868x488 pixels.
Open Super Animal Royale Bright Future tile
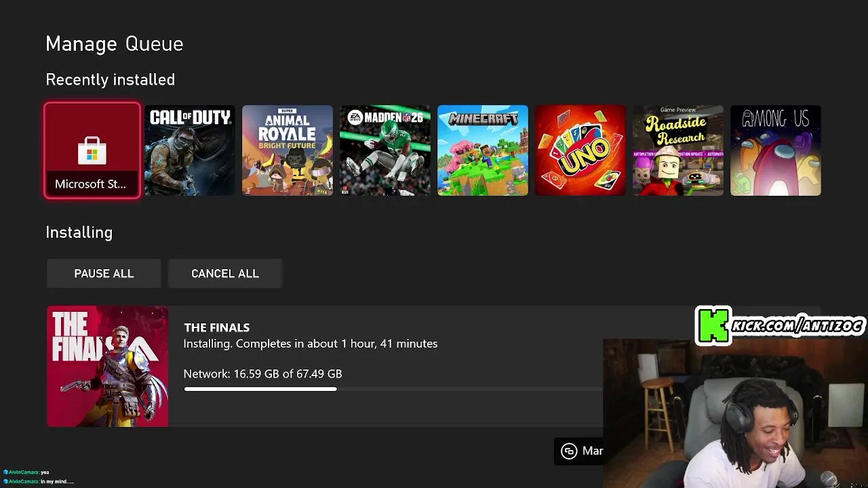click(x=288, y=150)
